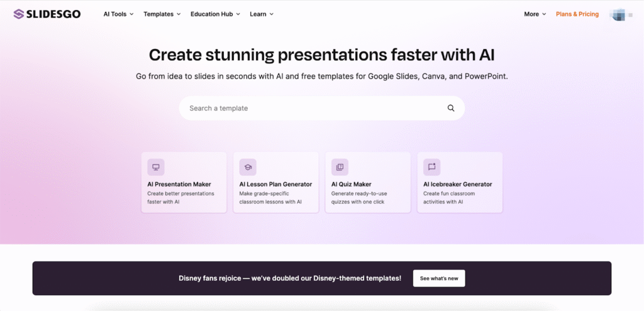Open the AI Presentation Maker title link
The width and height of the screenshot is (644, 311).
click(x=179, y=184)
